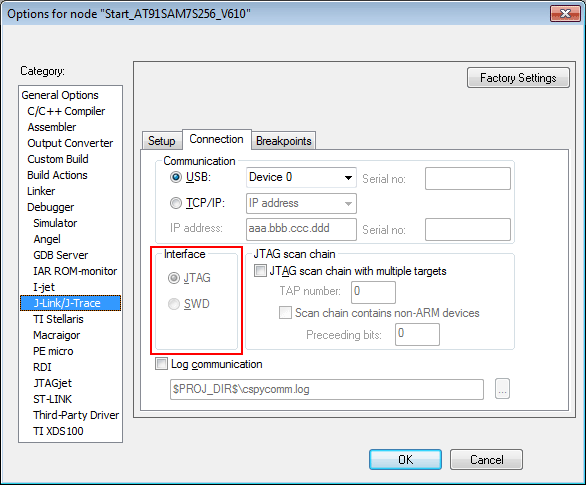
Task: Select the USB communication radio button
Action: tap(176, 177)
